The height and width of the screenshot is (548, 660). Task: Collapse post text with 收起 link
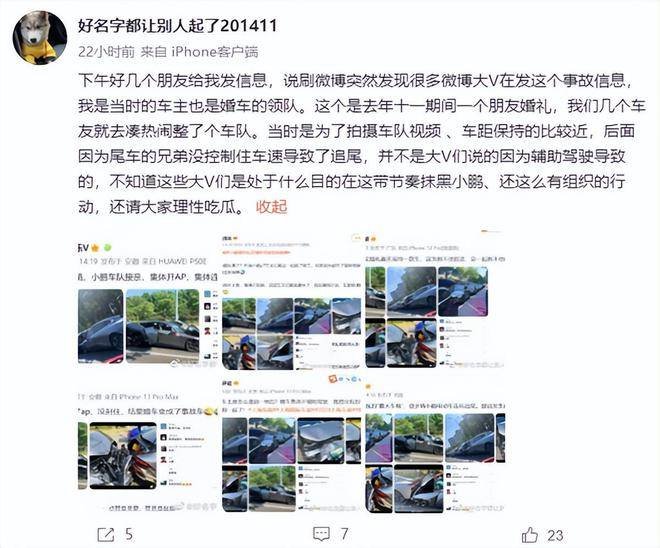271,207
